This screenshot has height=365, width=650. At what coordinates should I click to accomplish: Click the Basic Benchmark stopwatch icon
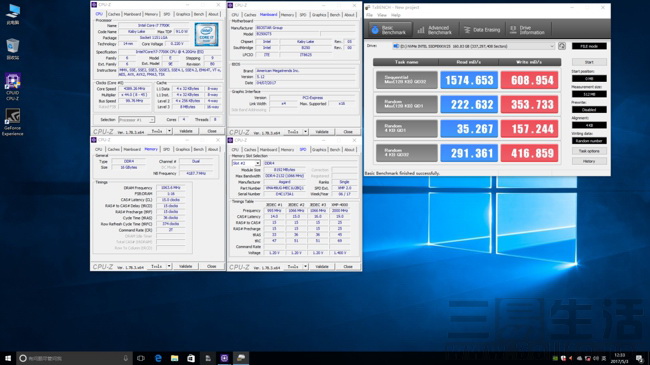(x=375, y=30)
